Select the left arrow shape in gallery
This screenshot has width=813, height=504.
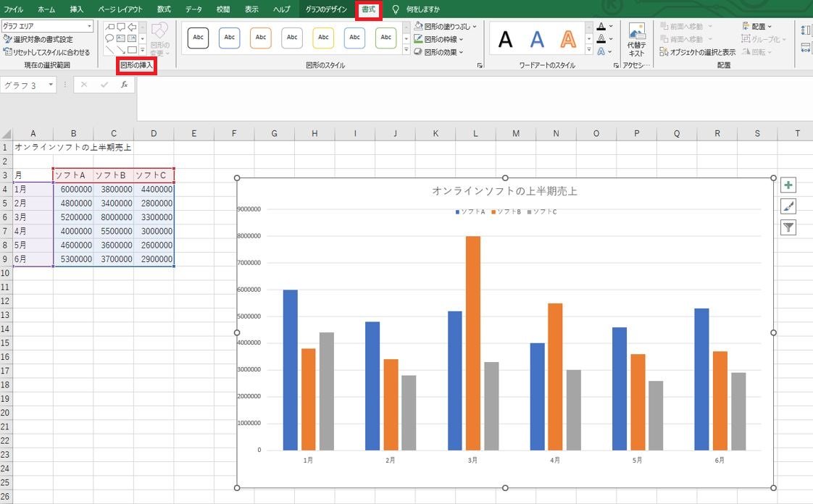[132, 27]
